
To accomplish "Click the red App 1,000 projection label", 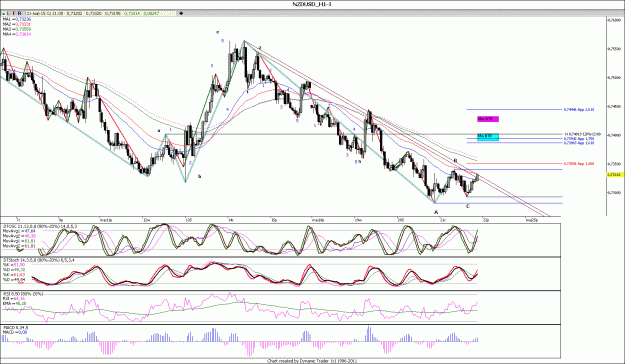I will pyautogui.click(x=579, y=163).
